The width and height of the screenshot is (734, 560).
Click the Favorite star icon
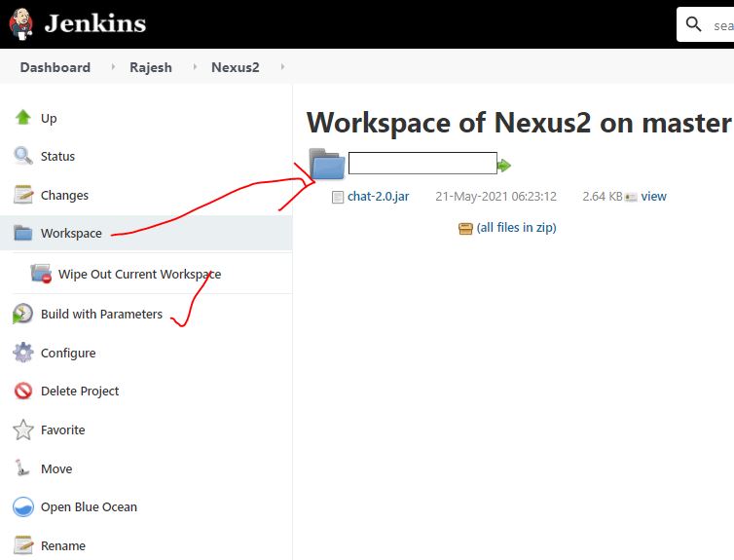point(23,429)
